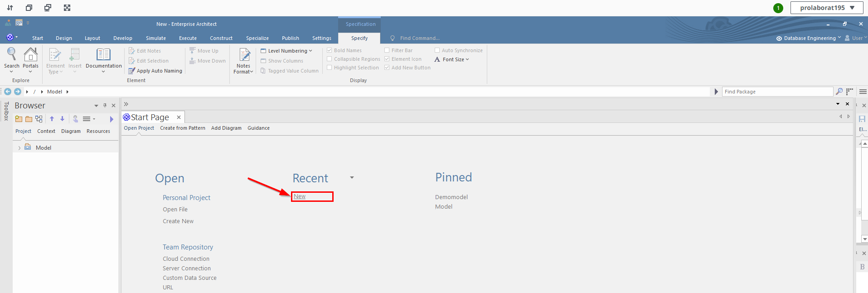This screenshot has height=293, width=868.
Task: Click the Server Connection link
Action: [x=187, y=269]
